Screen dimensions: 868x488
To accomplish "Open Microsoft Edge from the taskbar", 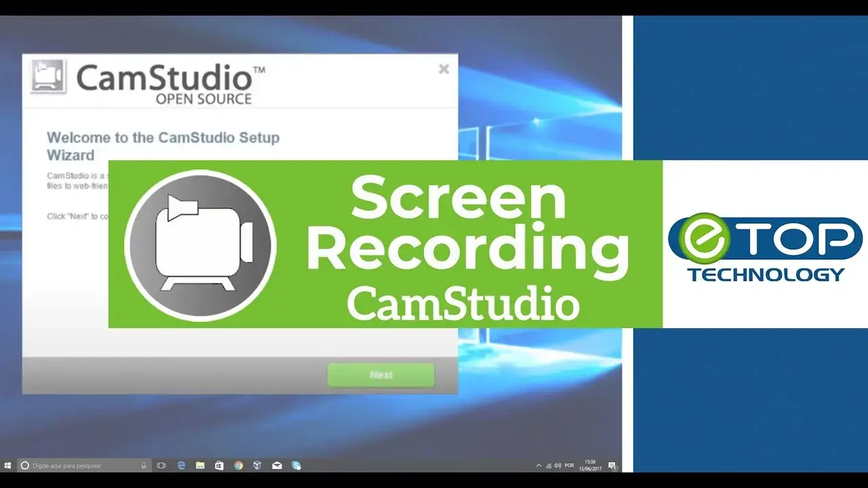I will coord(180,466).
